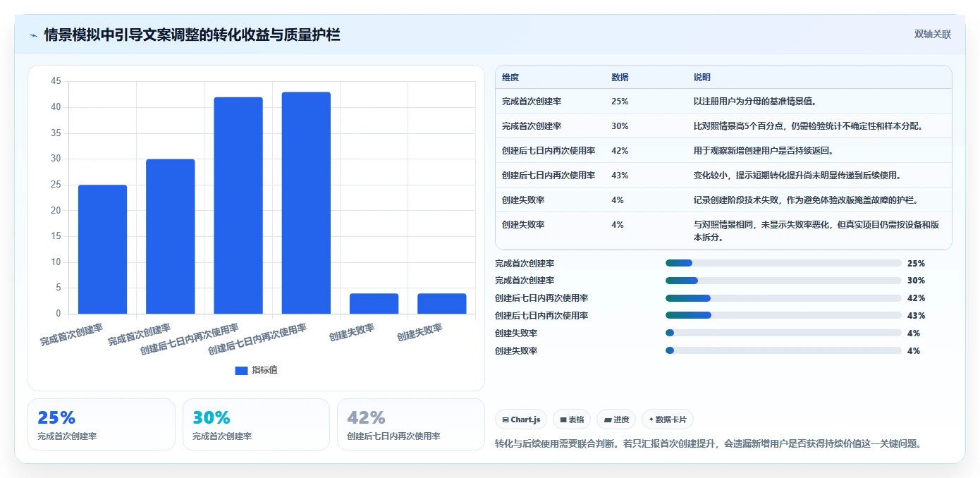The image size is (980, 478).
Task: Click the diamond icon in the 数据卡片 chip
Action: click(x=651, y=419)
